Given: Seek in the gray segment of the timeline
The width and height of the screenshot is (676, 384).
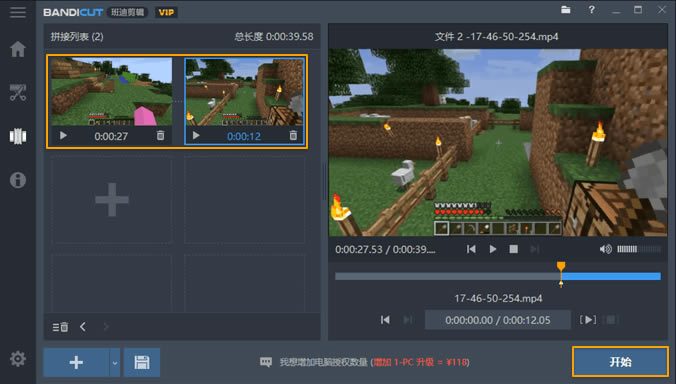Looking at the screenshot, I should click(448, 276).
